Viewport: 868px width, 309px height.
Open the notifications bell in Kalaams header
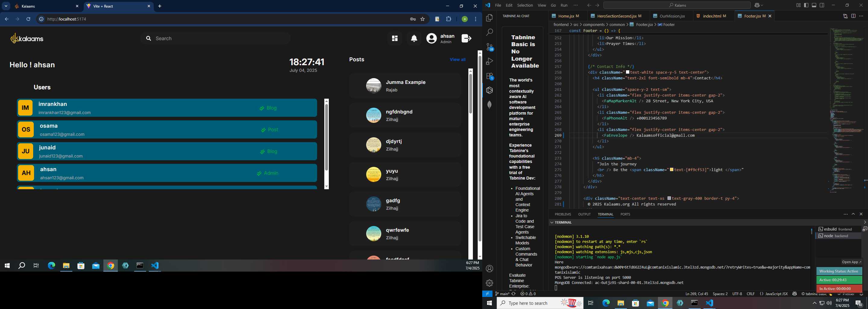coord(414,38)
